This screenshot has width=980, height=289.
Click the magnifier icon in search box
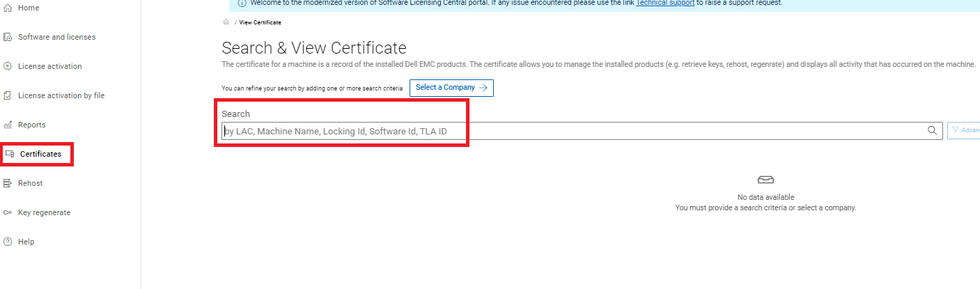coord(932,130)
